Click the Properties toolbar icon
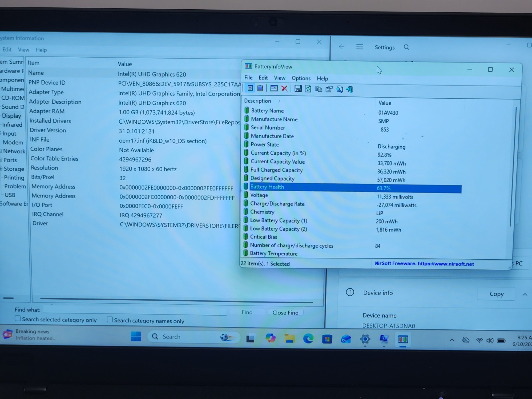Viewport: 532px width, 399px height. 329,89
